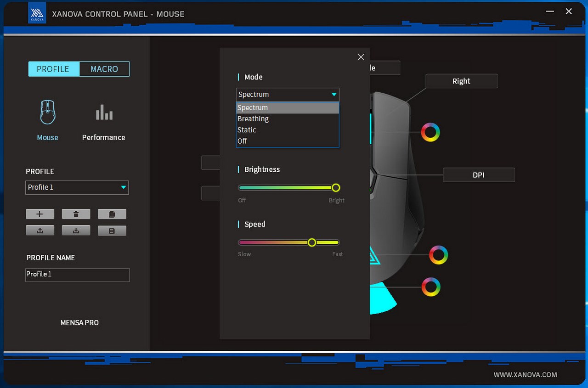Screen dimensions: 588x388
Task: Select the Mouse section icon
Action: [48, 112]
